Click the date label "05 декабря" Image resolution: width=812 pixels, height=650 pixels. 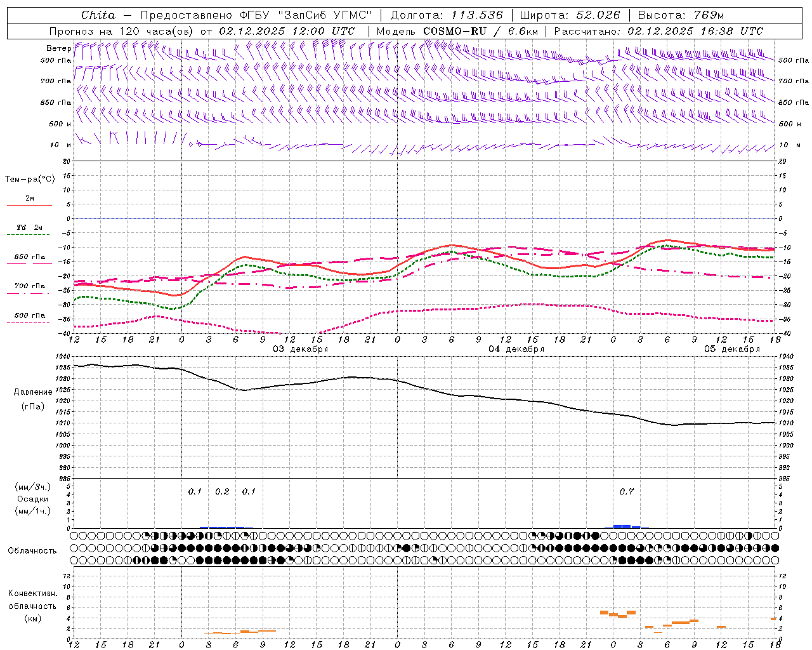click(x=732, y=349)
